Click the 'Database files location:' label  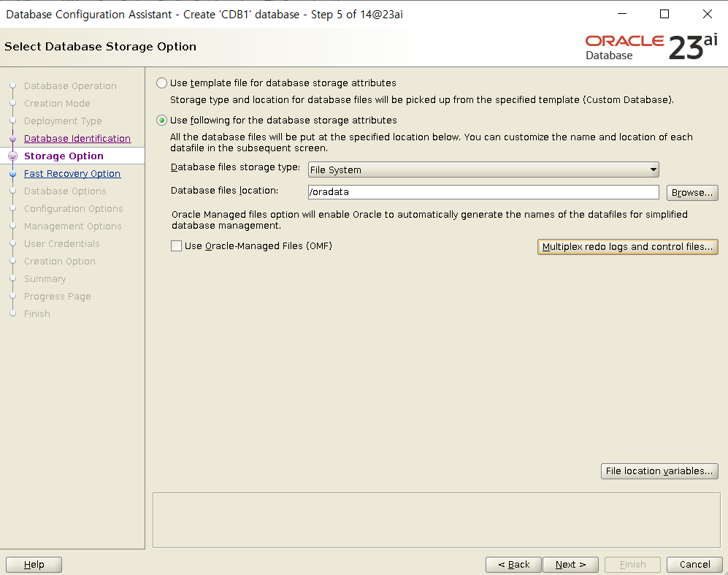coord(225,191)
